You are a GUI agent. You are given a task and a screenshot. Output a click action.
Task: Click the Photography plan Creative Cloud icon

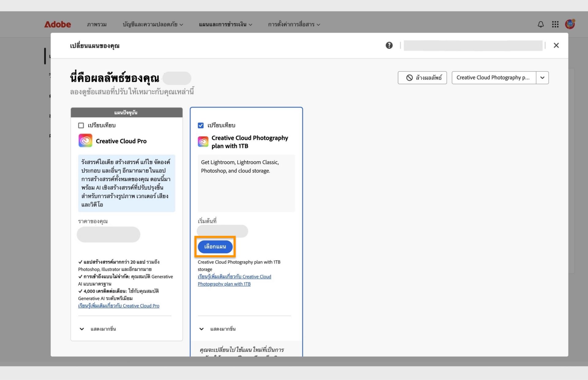coord(203,142)
